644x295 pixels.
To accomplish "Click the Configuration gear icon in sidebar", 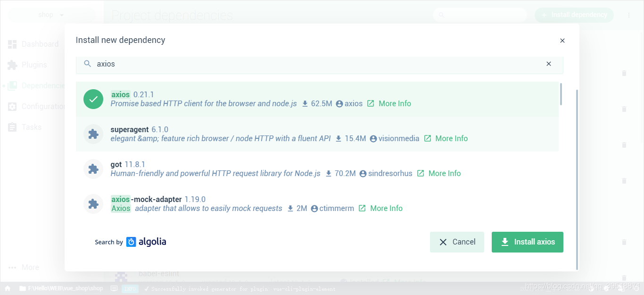I will (12, 107).
